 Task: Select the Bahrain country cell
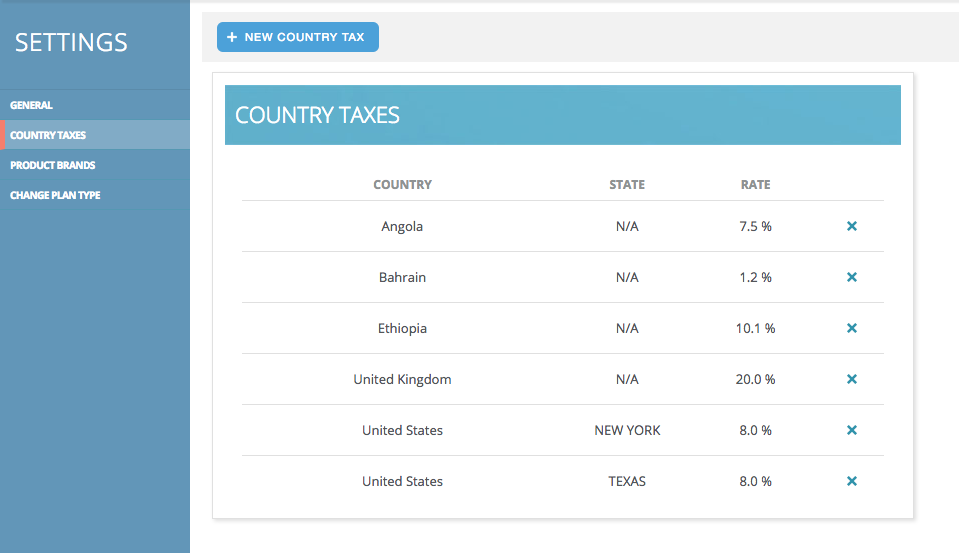pyautogui.click(x=402, y=277)
